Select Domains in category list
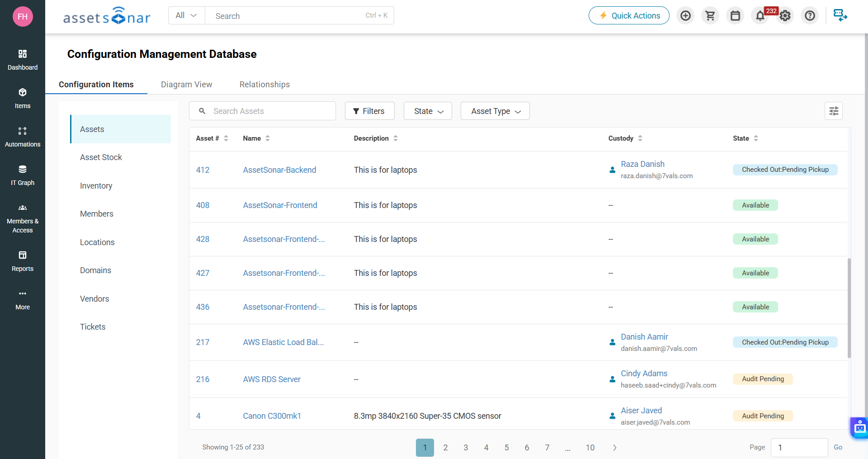 [121, 270]
